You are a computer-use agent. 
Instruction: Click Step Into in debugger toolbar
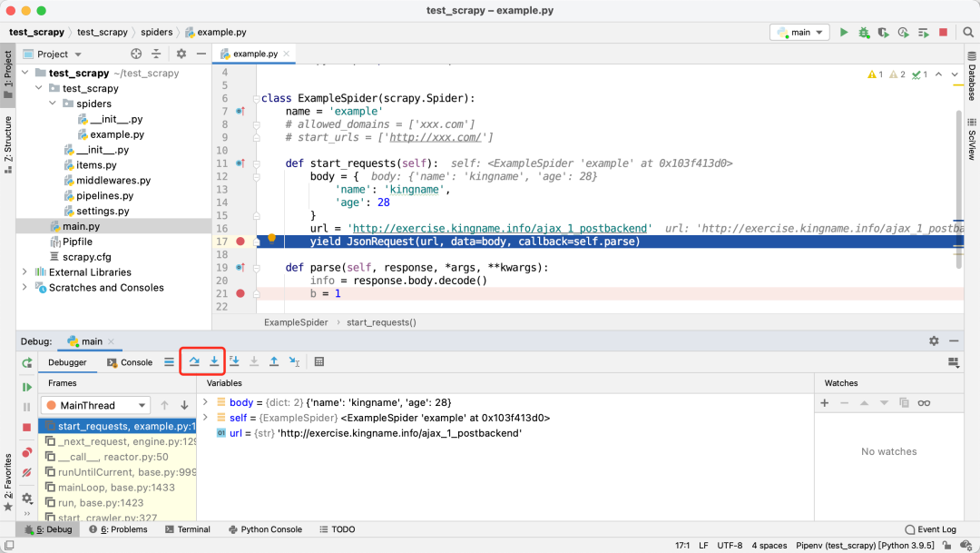coord(214,361)
